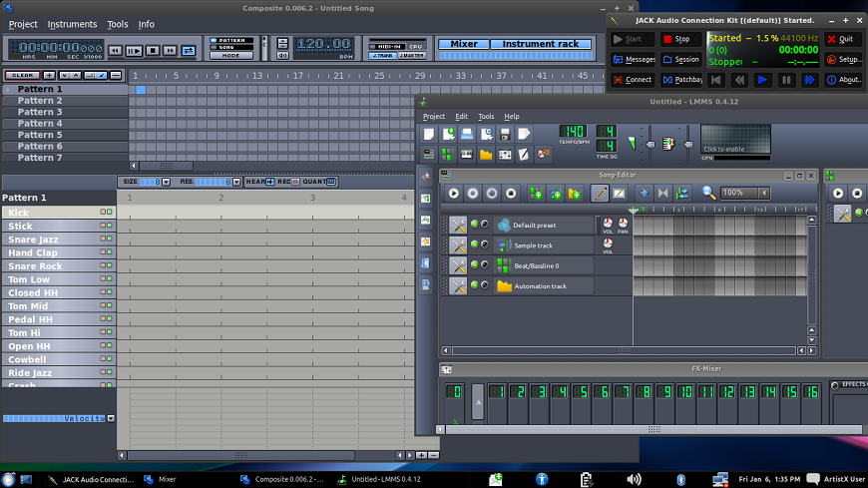This screenshot has height=488, width=868.
Task: Click the Add beat/bassline icon in Song-Editor
Action: click(537, 193)
